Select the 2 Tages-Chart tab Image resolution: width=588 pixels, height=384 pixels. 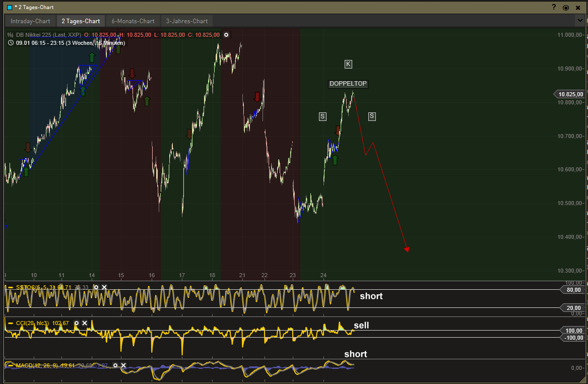[x=81, y=21]
